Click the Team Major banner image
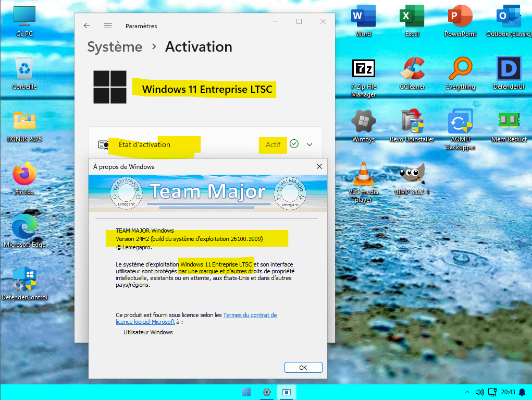Viewport: 532px width, 400px height. pos(208,193)
